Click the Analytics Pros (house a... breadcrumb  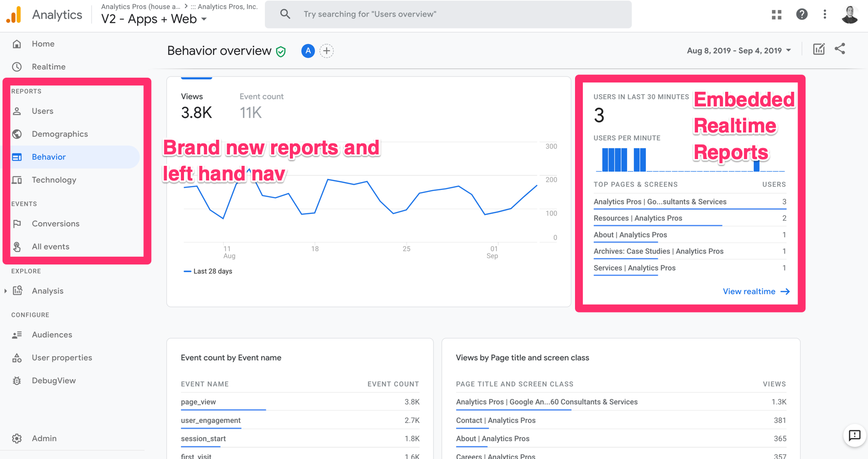[141, 7]
